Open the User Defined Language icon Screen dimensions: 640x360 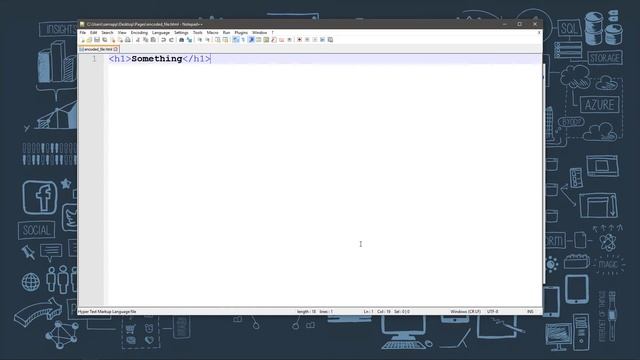tap(259, 40)
